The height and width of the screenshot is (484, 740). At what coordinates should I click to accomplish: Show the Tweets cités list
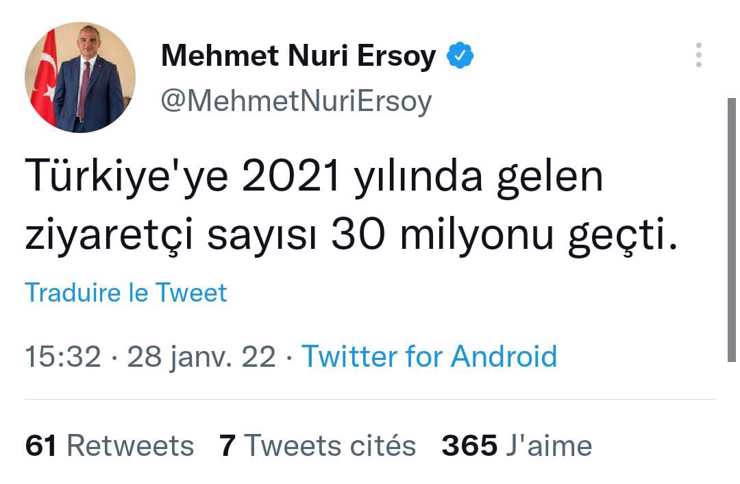coord(330,445)
